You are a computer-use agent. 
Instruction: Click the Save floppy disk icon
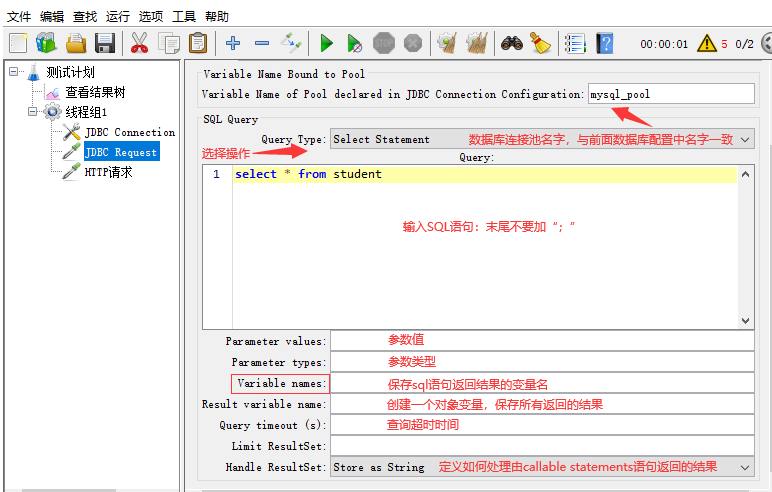104,43
